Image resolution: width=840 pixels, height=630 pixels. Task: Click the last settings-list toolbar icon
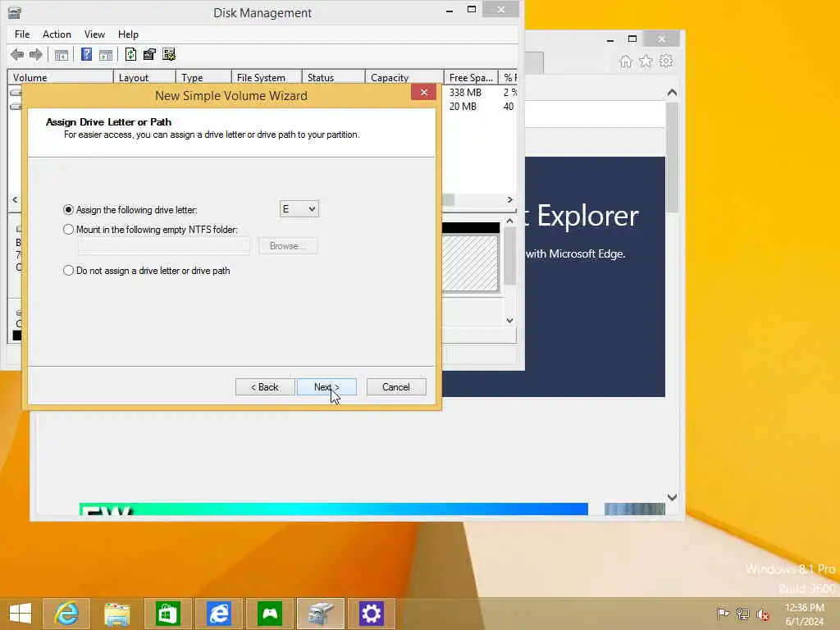tap(169, 54)
